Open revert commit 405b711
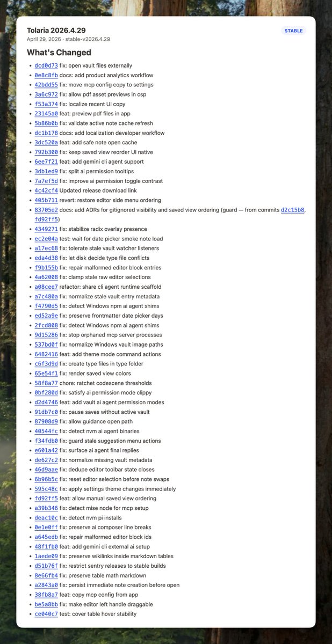The width and height of the screenshot is (332, 644). [46, 200]
